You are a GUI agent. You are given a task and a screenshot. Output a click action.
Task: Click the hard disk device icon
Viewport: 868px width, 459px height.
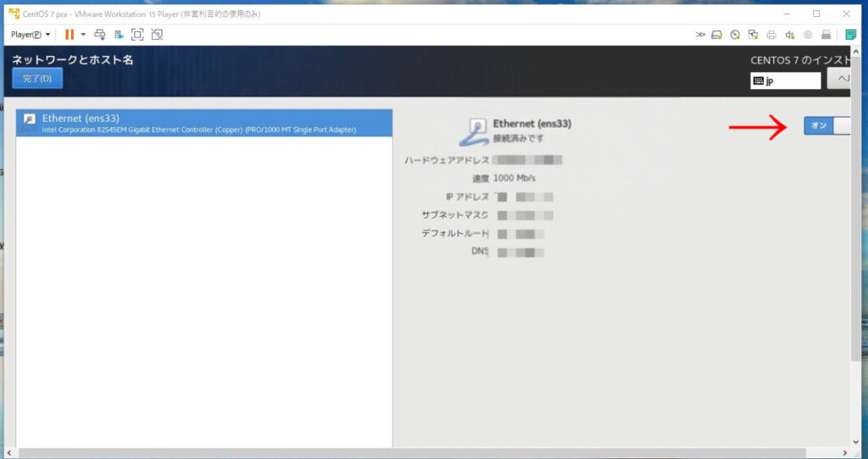point(716,34)
